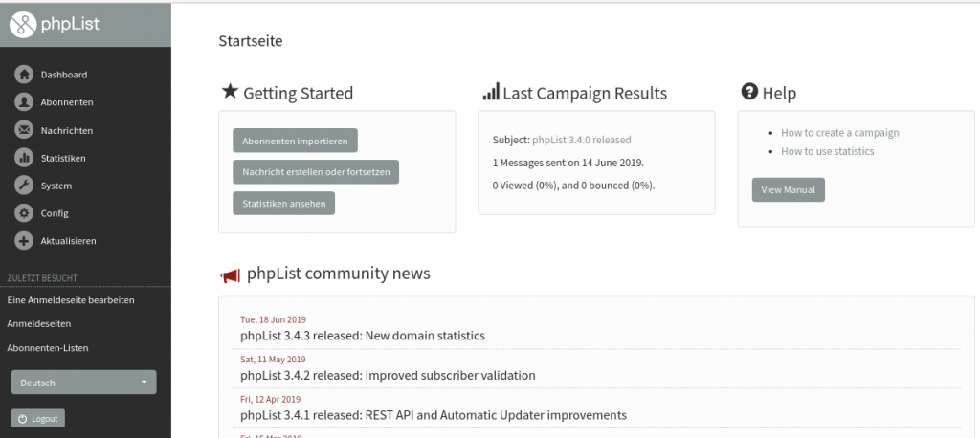
Task: Open the Dashboard menu item
Action: (x=64, y=75)
